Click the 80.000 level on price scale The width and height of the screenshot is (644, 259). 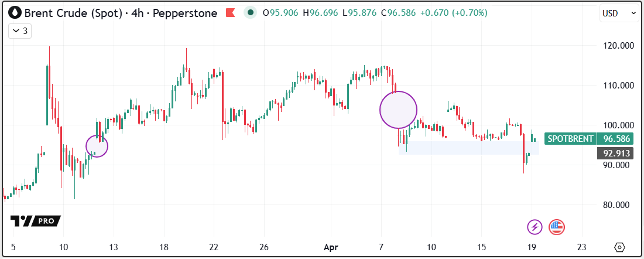click(x=618, y=205)
